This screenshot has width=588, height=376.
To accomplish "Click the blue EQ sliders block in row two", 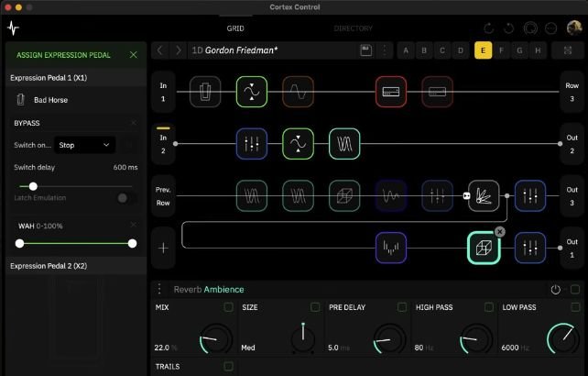I will pos(252,144).
